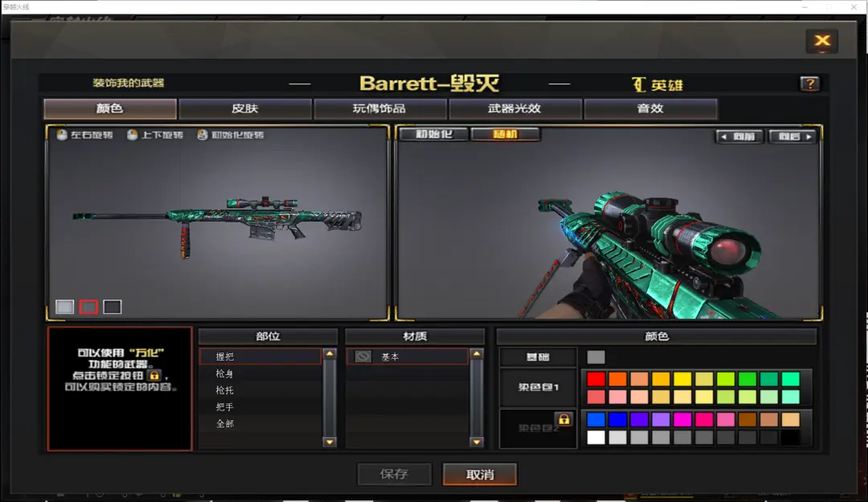Click the 英雄 grade label
Screen dimensions: 868x502
pos(657,84)
